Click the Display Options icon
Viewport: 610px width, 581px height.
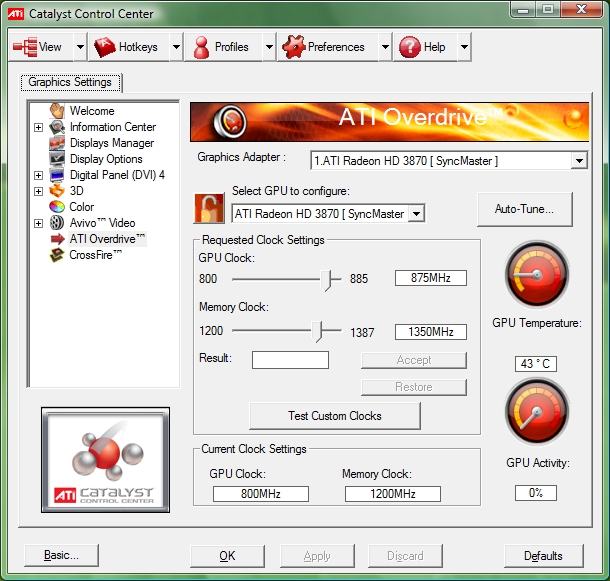click(57, 159)
